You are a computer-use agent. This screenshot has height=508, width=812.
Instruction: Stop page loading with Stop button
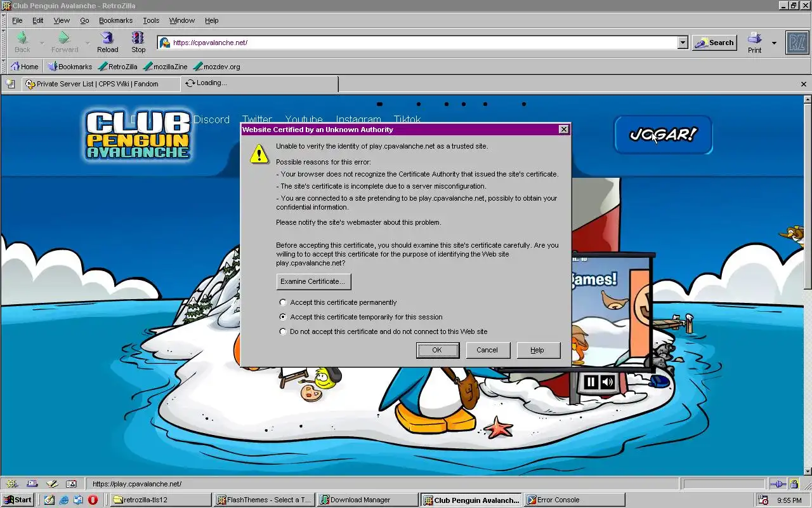point(138,43)
